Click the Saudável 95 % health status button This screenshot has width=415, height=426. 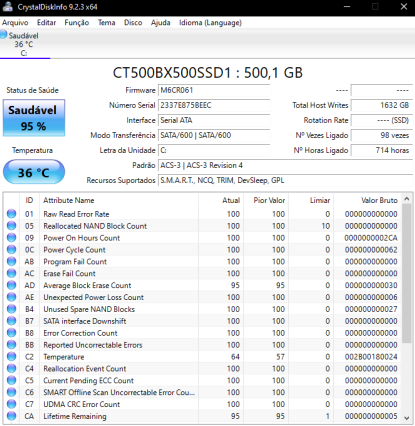[34, 118]
